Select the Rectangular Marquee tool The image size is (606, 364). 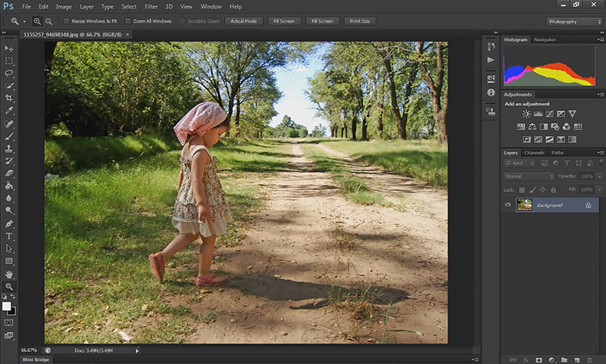point(9,61)
